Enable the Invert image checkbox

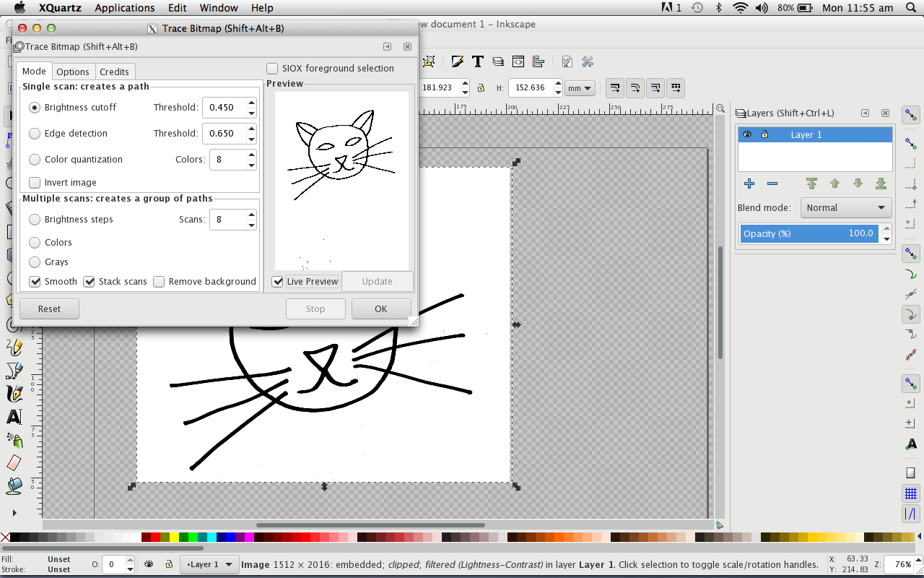coord(35,183)
